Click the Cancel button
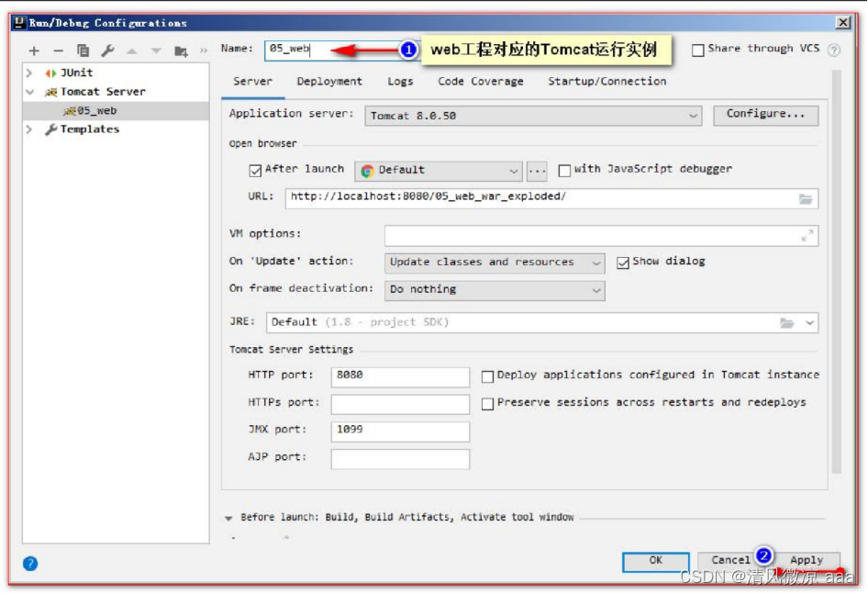The width and height of the screenshot is (868, 594). [x=730, y=561]
